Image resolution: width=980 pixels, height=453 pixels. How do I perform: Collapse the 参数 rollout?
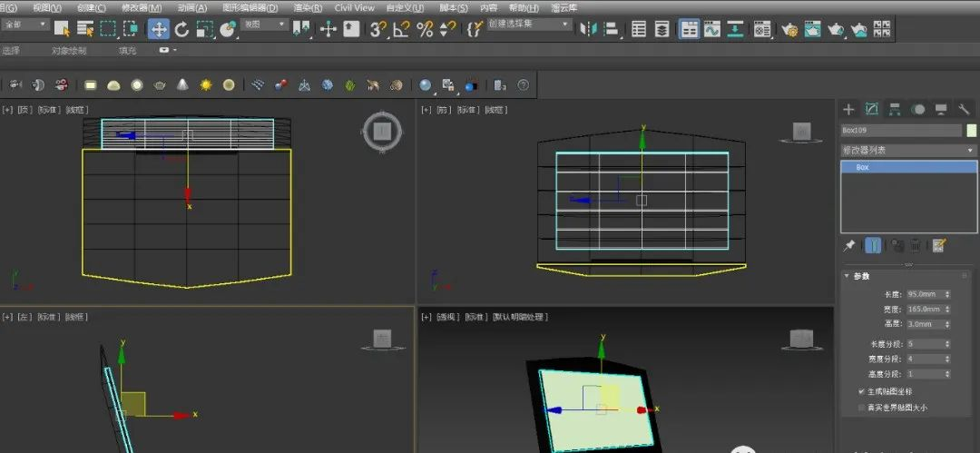(x=847, y=276)
